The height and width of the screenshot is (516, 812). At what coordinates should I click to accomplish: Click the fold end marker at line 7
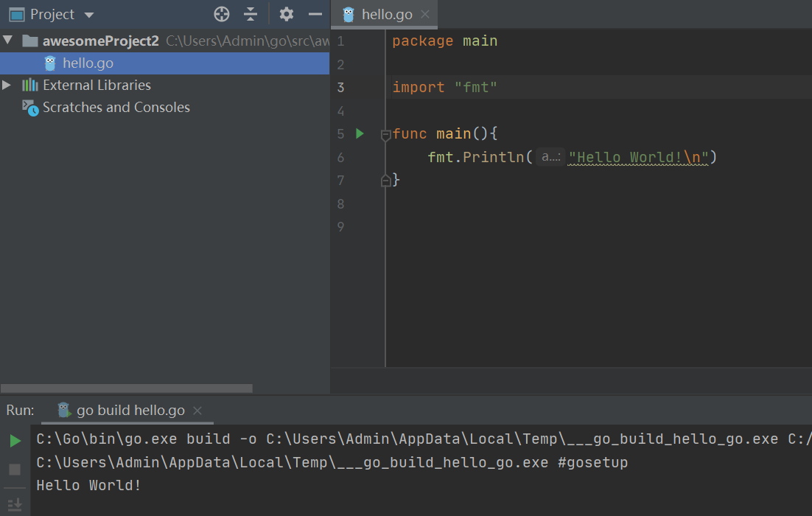[x=385, y=181]
